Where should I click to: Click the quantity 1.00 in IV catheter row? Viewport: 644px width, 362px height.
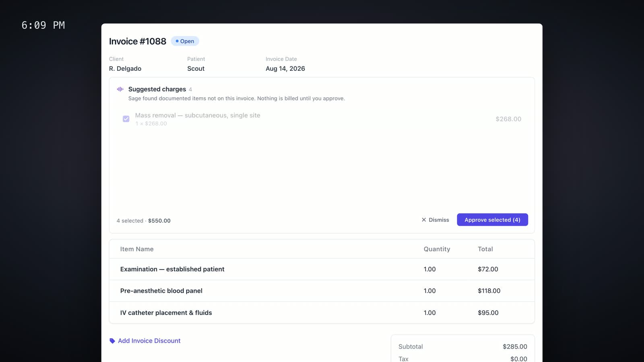(x=429, y=313)
